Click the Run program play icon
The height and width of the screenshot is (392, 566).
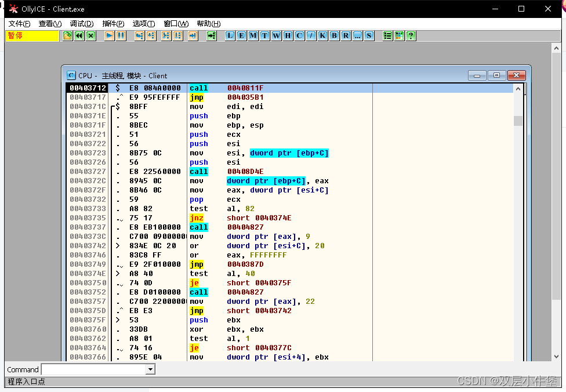click(110, 36)
